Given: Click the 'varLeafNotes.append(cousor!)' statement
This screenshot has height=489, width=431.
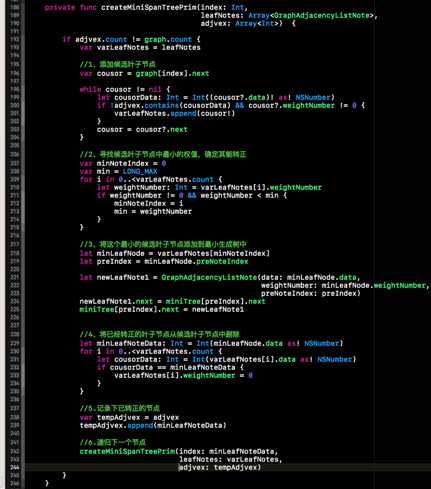Looking at the screenshot, I should [175, 113].
